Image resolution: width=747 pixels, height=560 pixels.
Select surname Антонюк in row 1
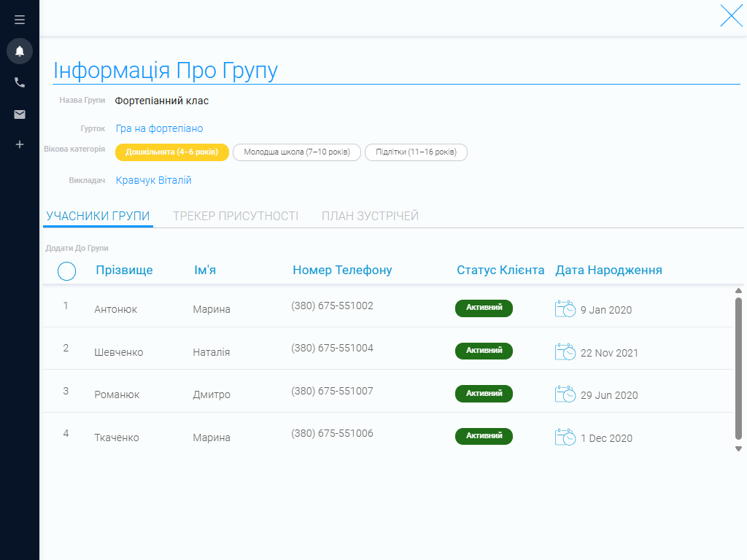pos(116,309)
